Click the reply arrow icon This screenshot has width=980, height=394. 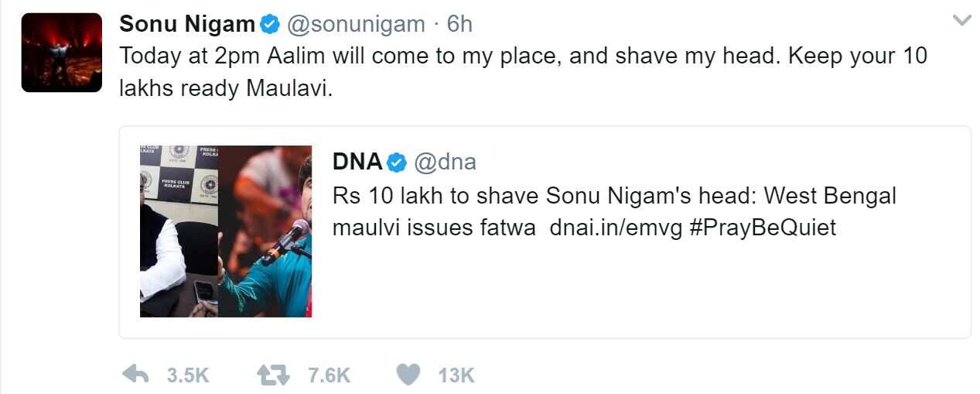point(136,375)
